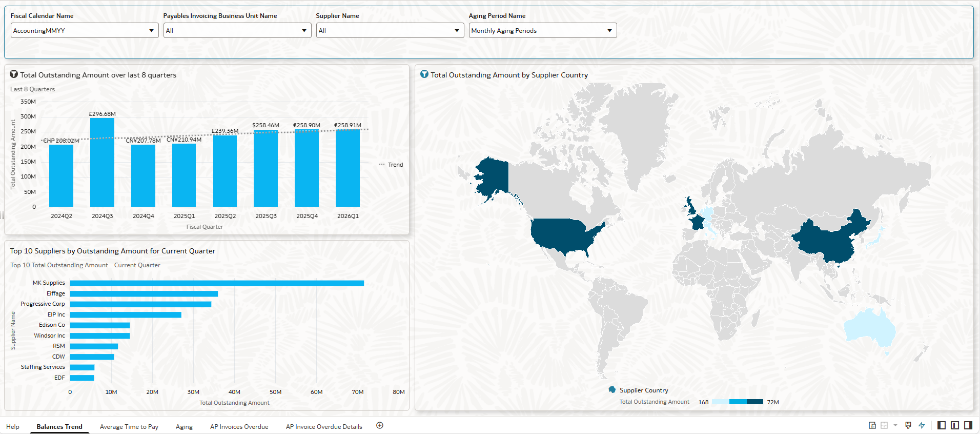Click the EIP Inc supplier bar

point(126,315)
